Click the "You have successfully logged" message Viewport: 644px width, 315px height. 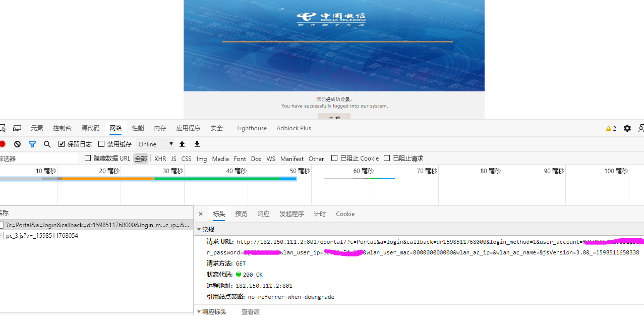(x=334, y=106)
